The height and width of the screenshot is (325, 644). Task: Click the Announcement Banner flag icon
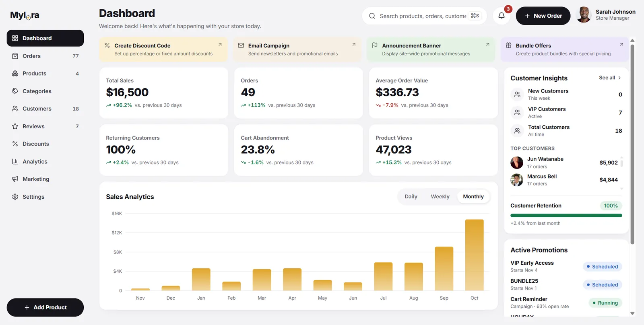[375, 45]
